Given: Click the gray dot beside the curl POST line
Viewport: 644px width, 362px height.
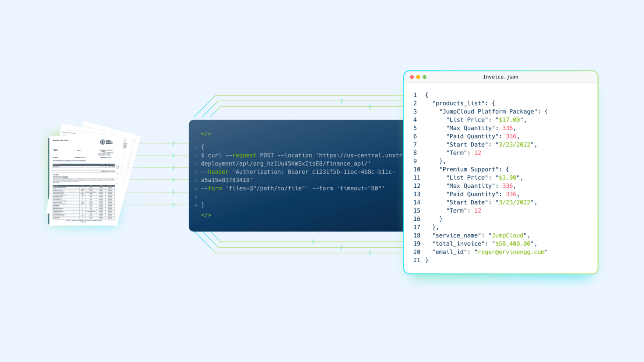Looking at the screenshot, I should (x=196, y=155).
